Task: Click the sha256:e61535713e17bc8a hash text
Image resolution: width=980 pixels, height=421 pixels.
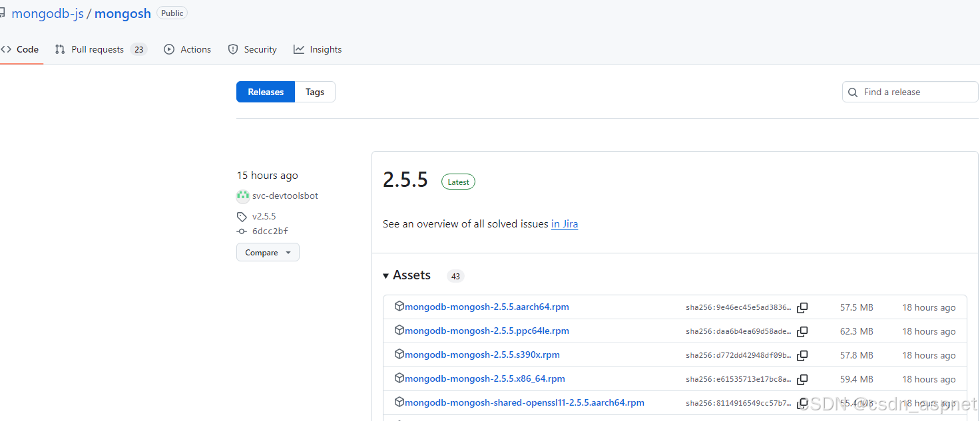Action: click(x=739, y=379)
